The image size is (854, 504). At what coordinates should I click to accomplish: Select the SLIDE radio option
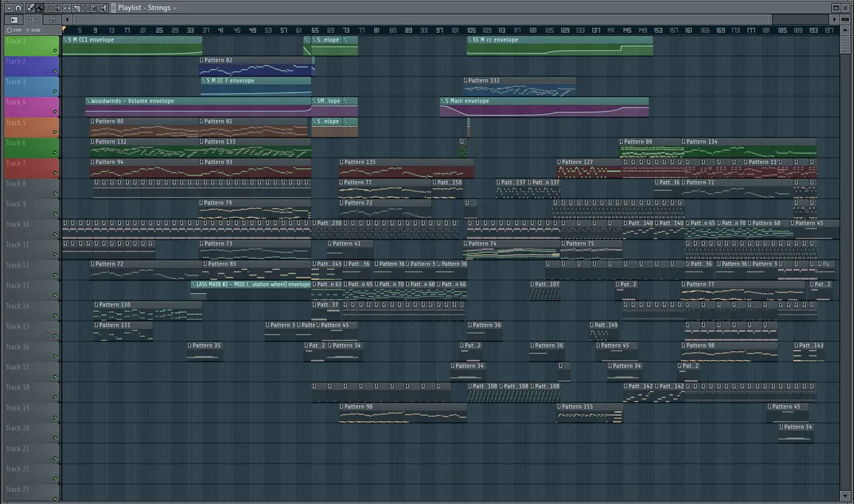point(33,30)
